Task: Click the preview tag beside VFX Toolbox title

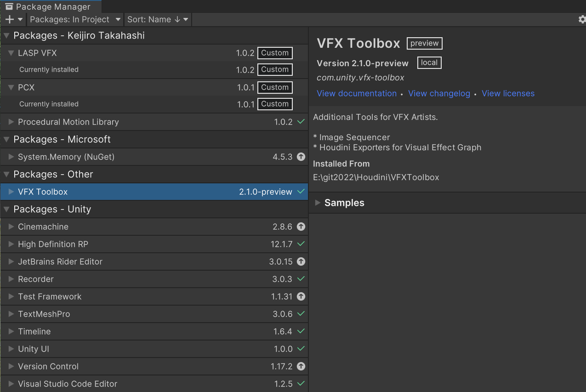Action: [424, 43]
